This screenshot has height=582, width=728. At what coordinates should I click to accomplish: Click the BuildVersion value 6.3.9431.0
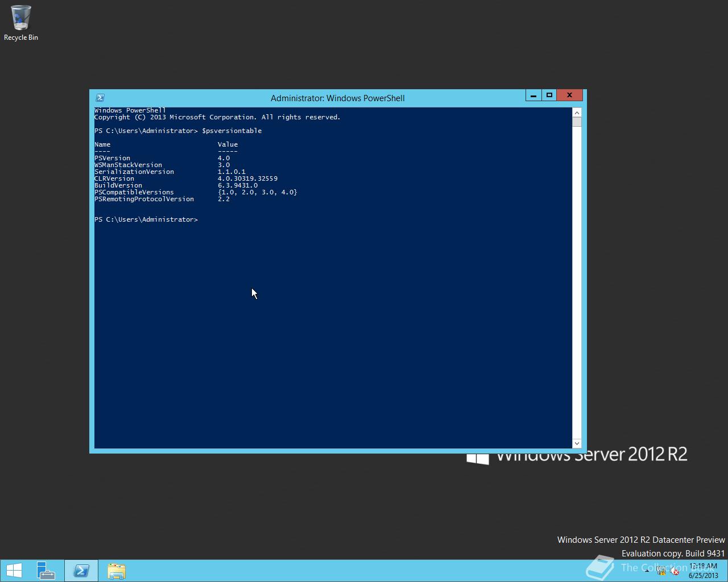(x=238, y=185)
